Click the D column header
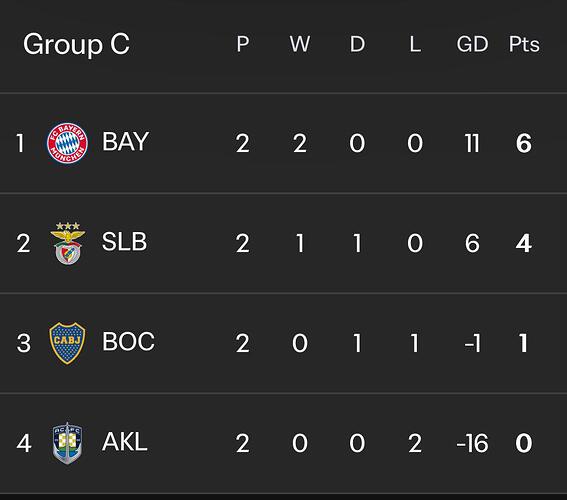567x500 pixels. click(357, 44)
